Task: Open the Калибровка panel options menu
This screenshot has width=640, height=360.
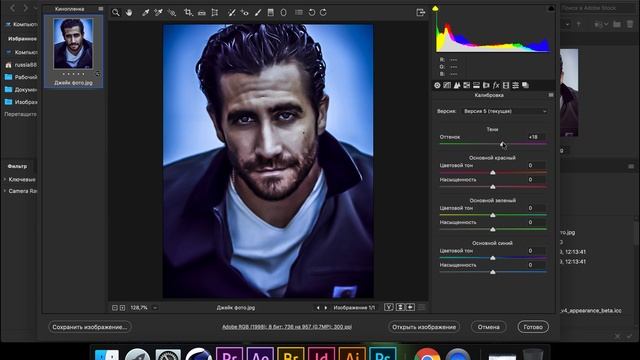Action: click(x=551, y=95)
